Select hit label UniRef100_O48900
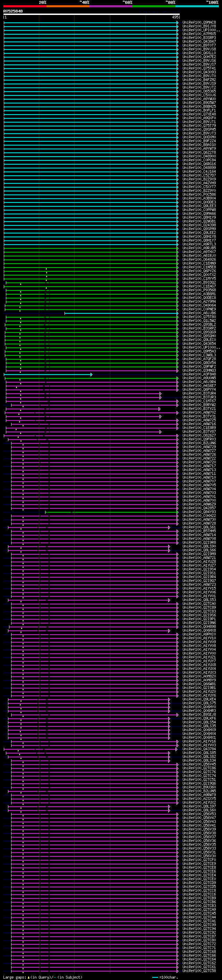 tap(199, 156)
